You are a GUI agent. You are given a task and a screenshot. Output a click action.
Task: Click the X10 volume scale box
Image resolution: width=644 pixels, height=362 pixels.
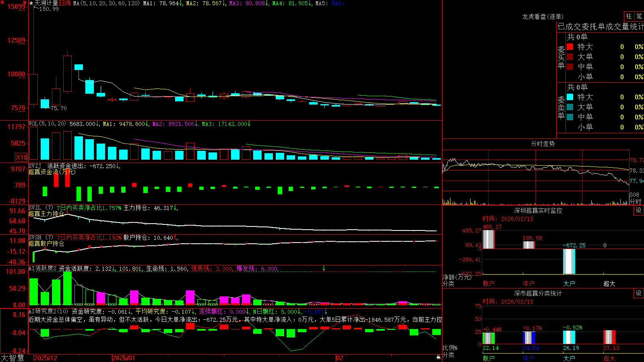(x=21, y=157)
